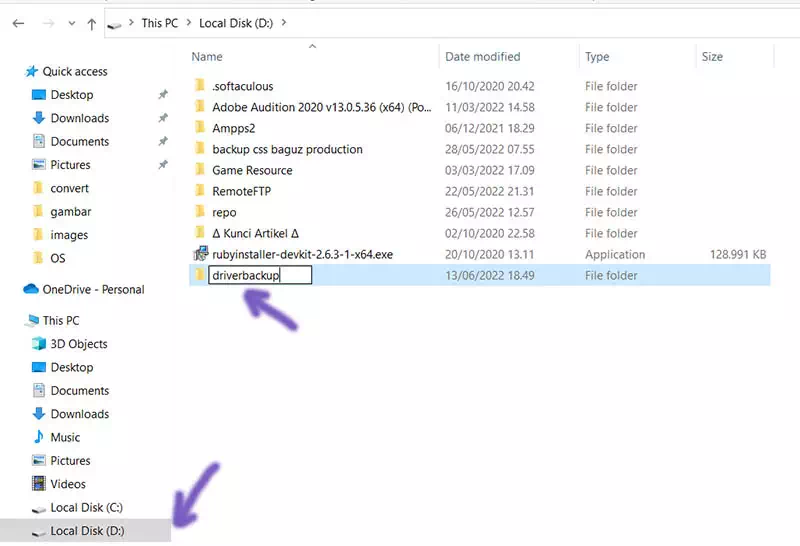Click the Music note icon
800x546 pixels.
point(39,437)
